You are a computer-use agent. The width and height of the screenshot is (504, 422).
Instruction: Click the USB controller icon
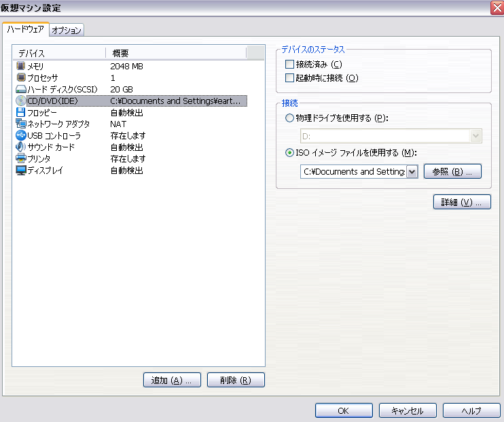pos(20,135)
